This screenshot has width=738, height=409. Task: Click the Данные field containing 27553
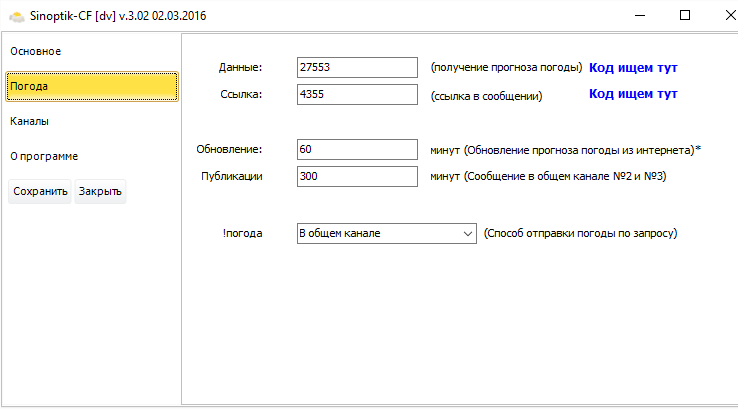point(357,67)
